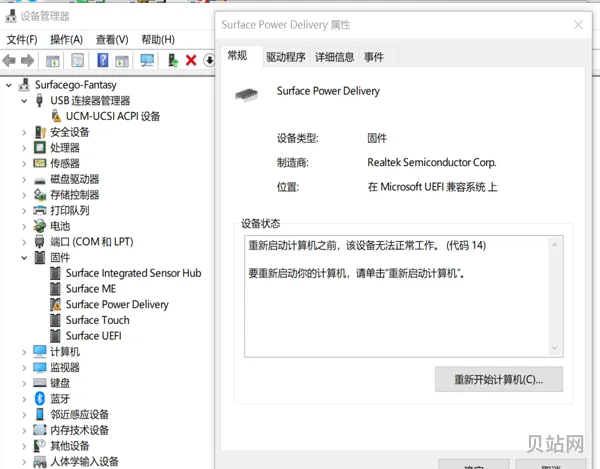The width and height of the screenshot is (600, 469).
Task: Click the battery category icon
Action: 39,226
